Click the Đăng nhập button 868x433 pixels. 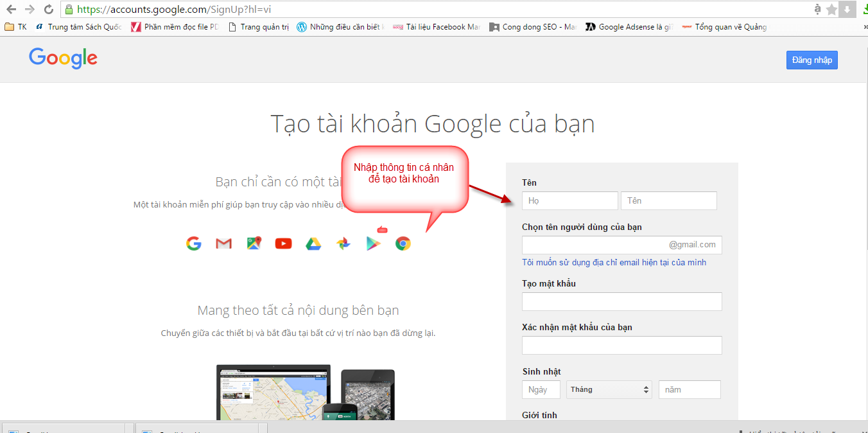pos(812,60)
